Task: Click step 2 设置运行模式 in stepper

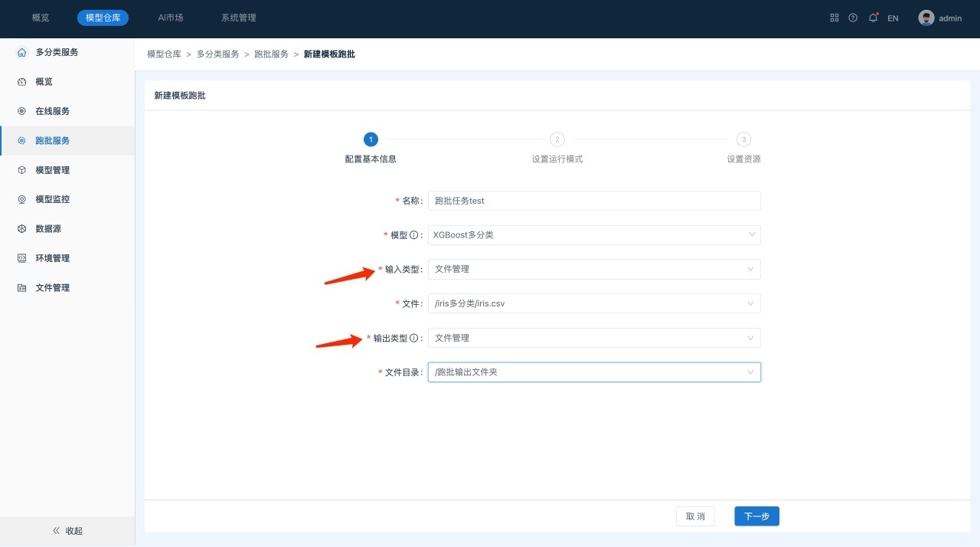Action: tap(557, 139)
